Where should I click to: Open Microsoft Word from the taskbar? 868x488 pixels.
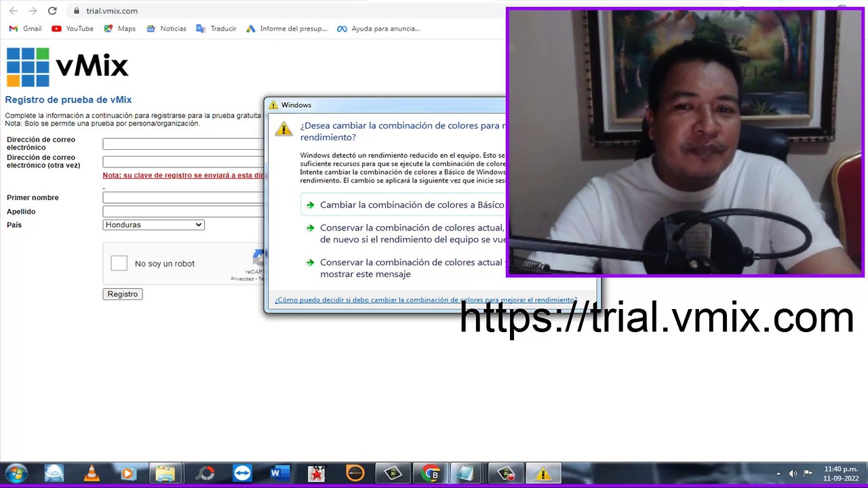279,473
